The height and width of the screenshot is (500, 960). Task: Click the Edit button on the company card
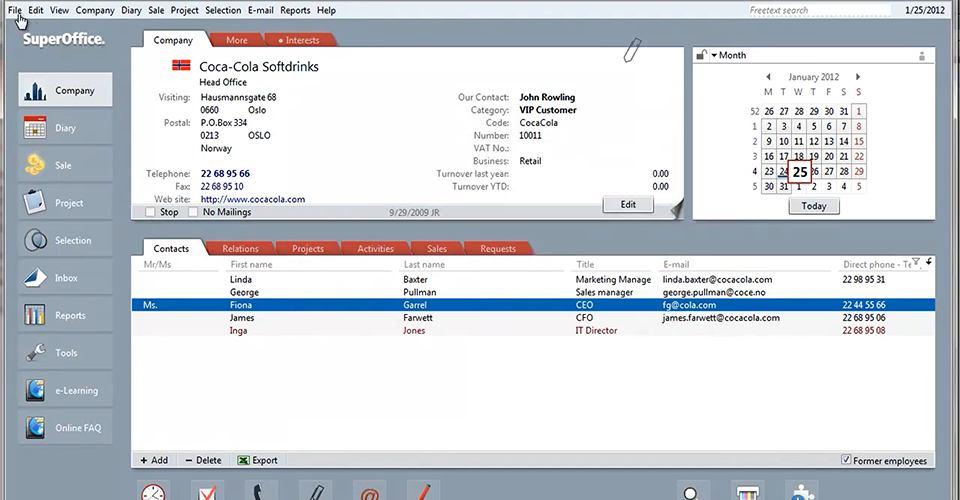[628, 204]
